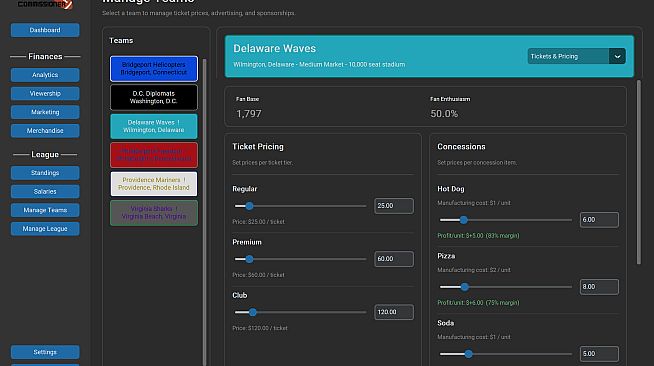Open Viewership section
This screenshot has height=366, width=654.
pos(45,93)
